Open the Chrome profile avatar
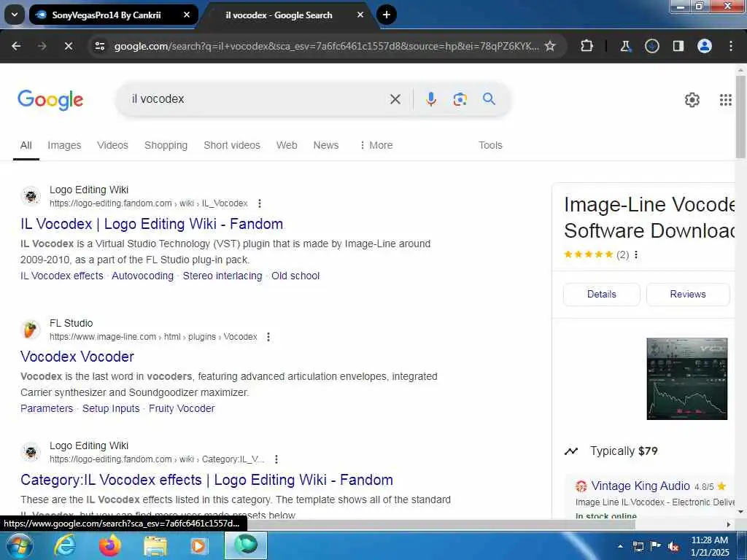The width and height of the screenshot is (747, 560). tap(705, 46)
